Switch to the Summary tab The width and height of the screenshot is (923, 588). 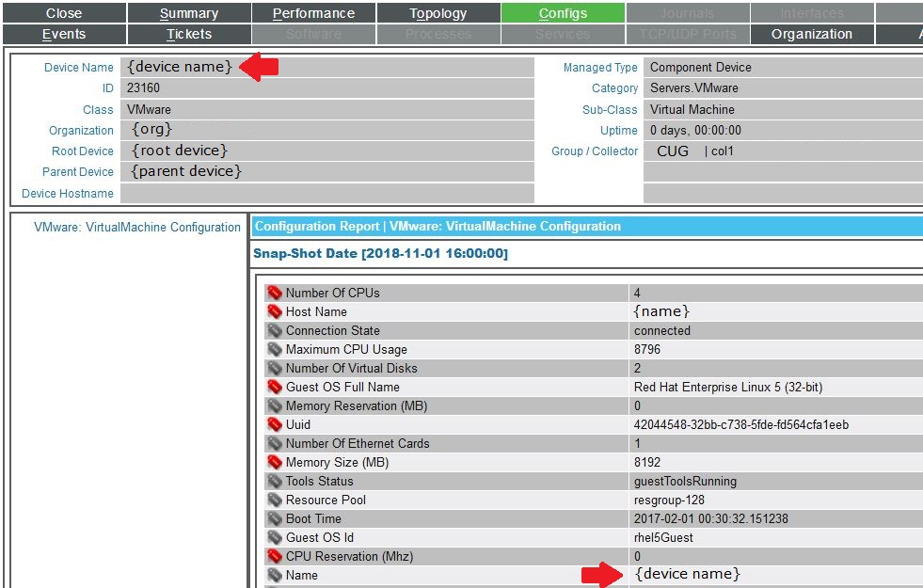[188, 12]
